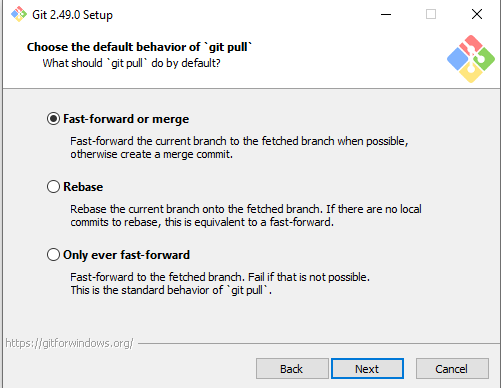Click the greyed-out maximize box icon
The height and width of the screenshot is (388, 501).
pyautogui.click(x=431, y=14)
